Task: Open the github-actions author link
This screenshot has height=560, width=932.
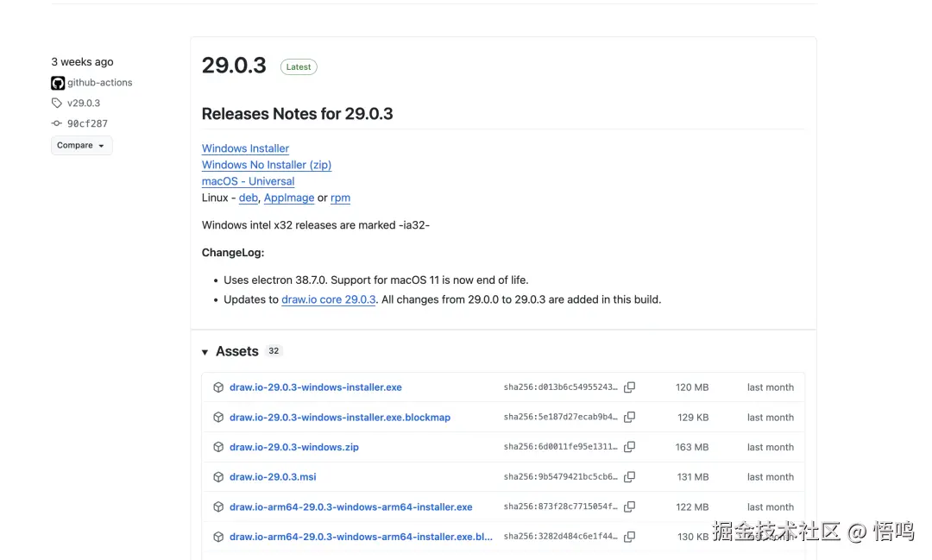Action: [x=100, y=83]
